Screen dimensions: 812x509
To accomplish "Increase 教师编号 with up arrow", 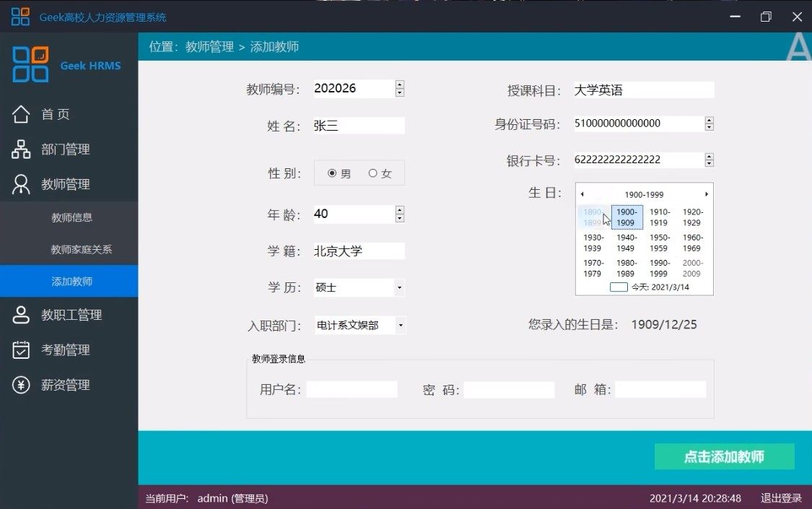I will coord(400,84).
